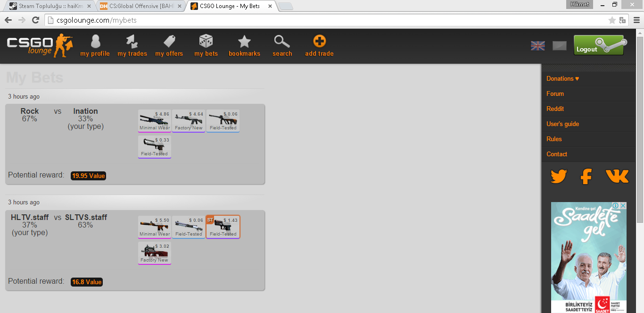Click the translate icon in address bar
This screenshot has height=313, width=644.
coord(622,20)
